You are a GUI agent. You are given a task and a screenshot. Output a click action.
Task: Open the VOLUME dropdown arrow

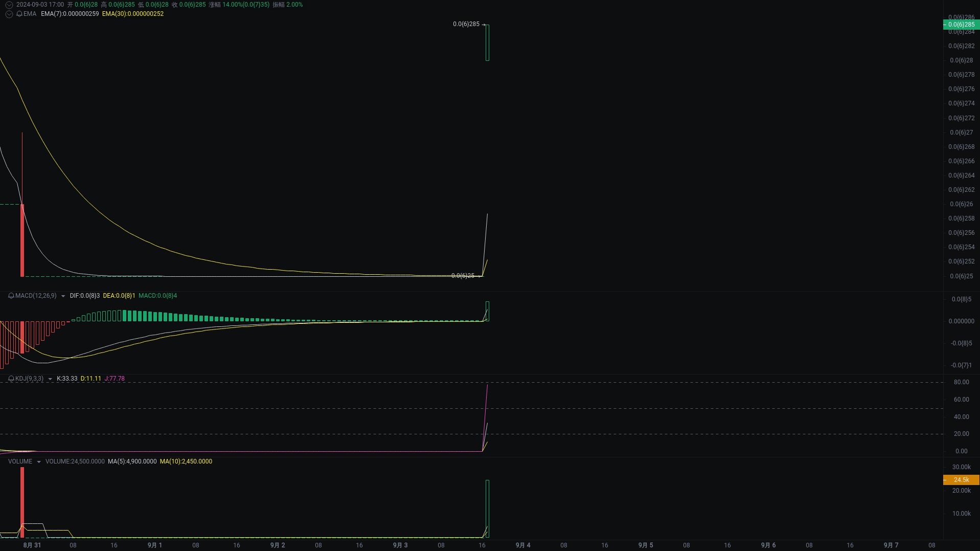click(39, 461)
